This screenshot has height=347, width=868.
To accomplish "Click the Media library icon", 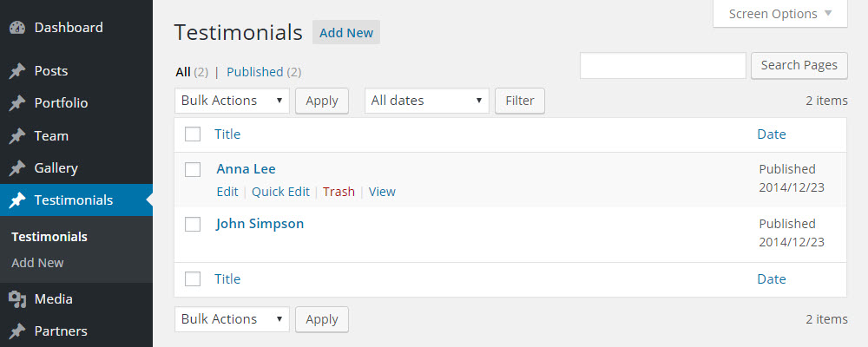I will (x=17, y=299).
